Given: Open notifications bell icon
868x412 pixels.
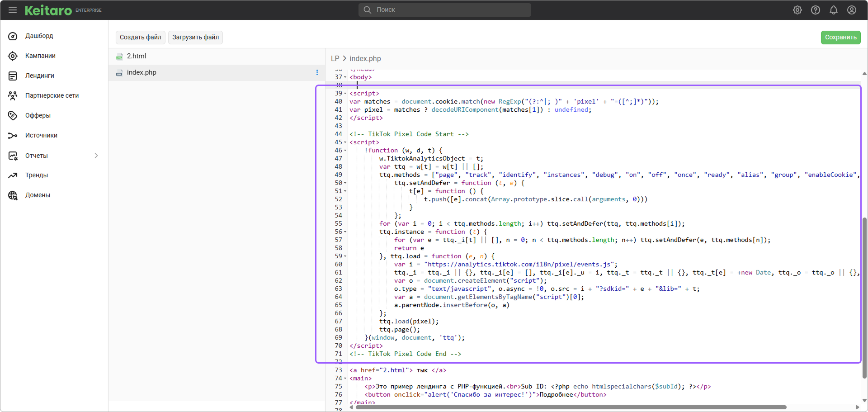Looking at the screenshot, I should (x=834, y=10).
